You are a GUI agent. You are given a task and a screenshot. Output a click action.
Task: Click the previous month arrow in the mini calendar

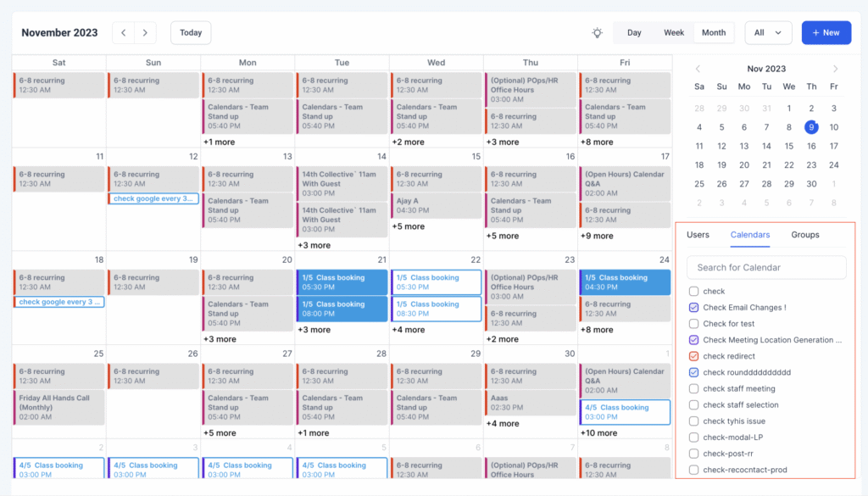[x=698, y=69]
